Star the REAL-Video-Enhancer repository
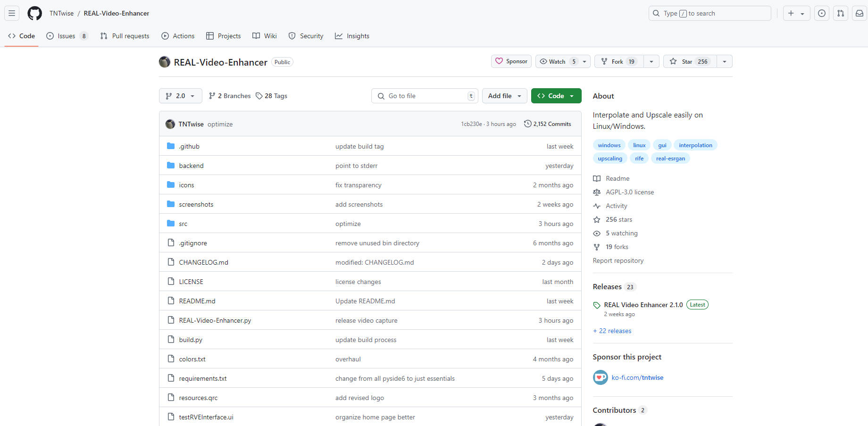The height and width of the screenshot is (426, 868). click(689, 61)
